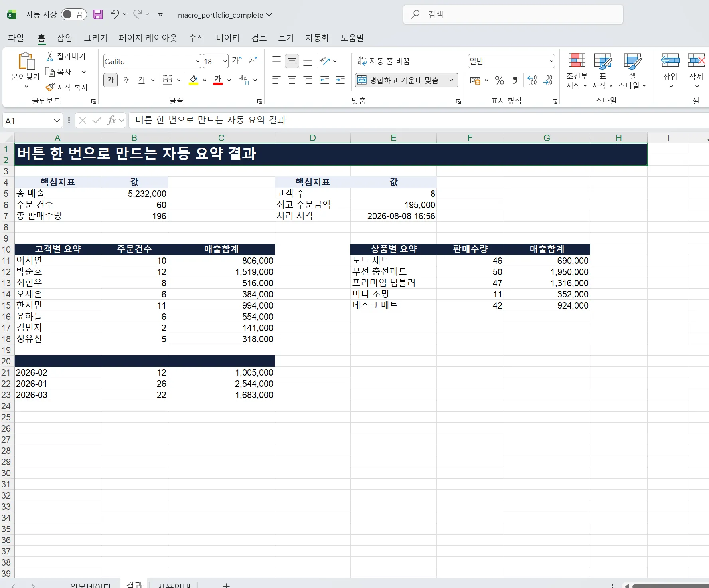Image resolution: width=709 pixels, height=588 pixels.
Task: Open Format as Table (표 서식)
Action: coord(602,71)
